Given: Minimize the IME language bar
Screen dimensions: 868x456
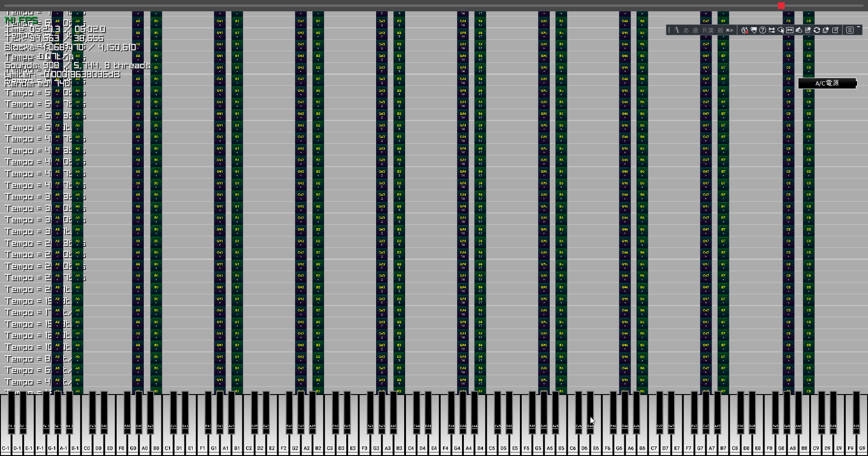Looking at the screenshot, I should tap(859, 28).
